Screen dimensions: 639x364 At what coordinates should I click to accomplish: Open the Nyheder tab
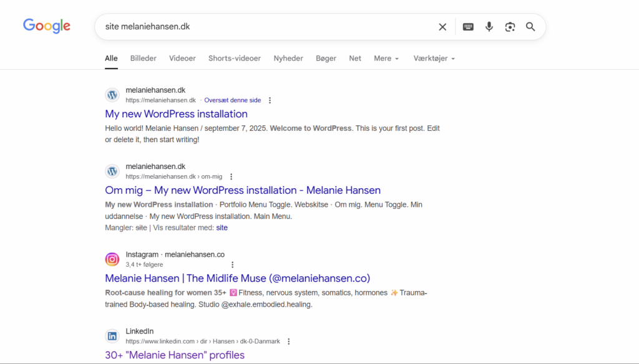click(x=288, y=58)
